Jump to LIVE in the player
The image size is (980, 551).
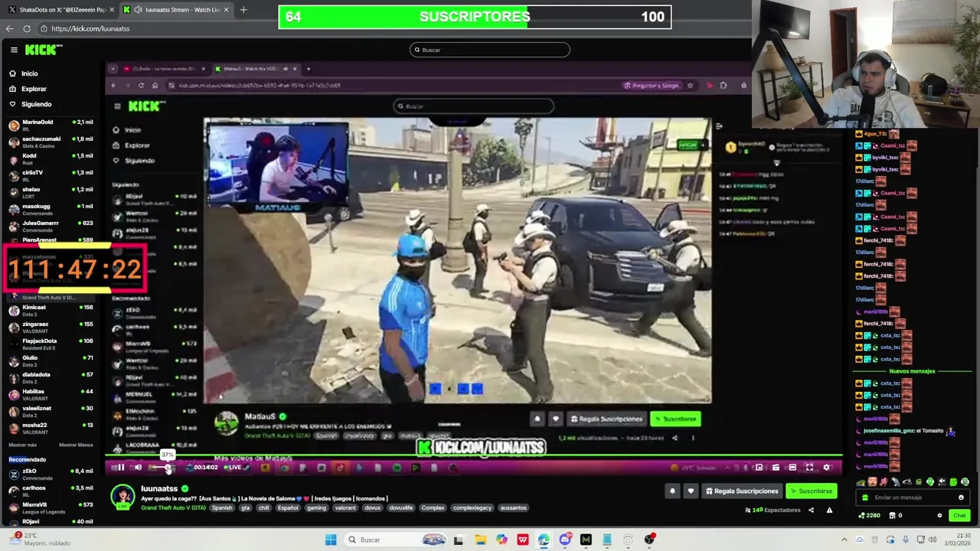coord(233,468)
